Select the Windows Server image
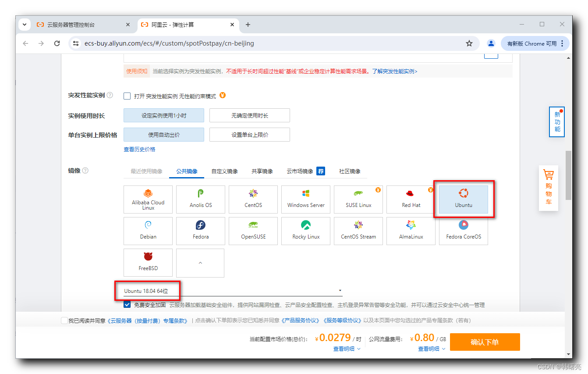 click(x=305, y=199)
